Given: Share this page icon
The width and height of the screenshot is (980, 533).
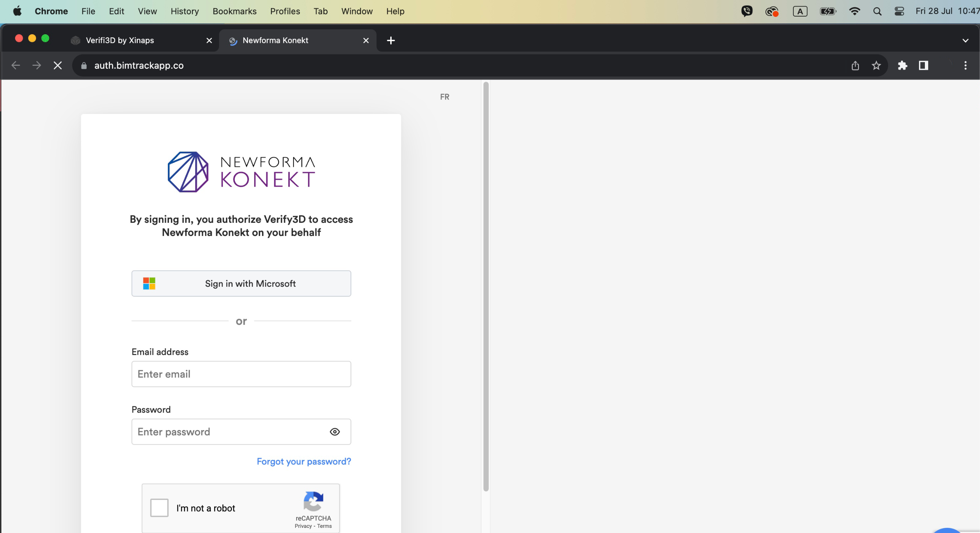Looking at the screenshot, I should pos(855,65).
